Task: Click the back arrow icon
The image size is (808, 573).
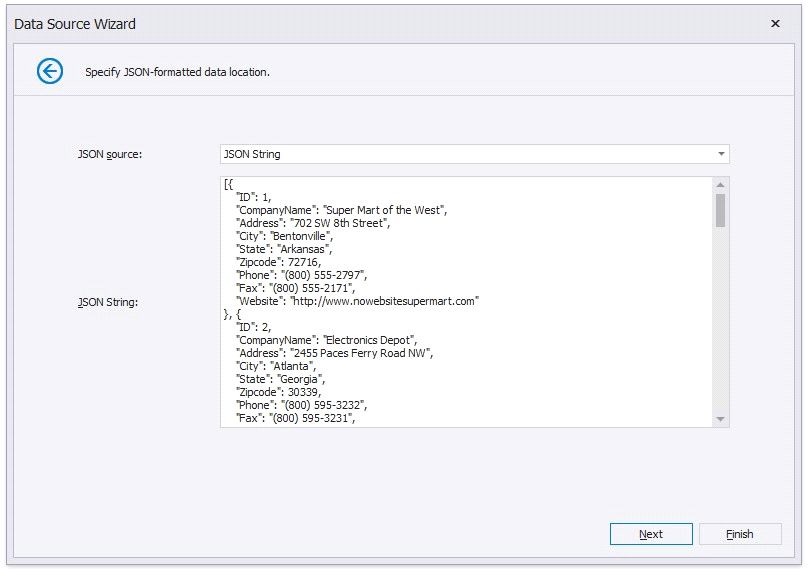Action: [49, 71]
